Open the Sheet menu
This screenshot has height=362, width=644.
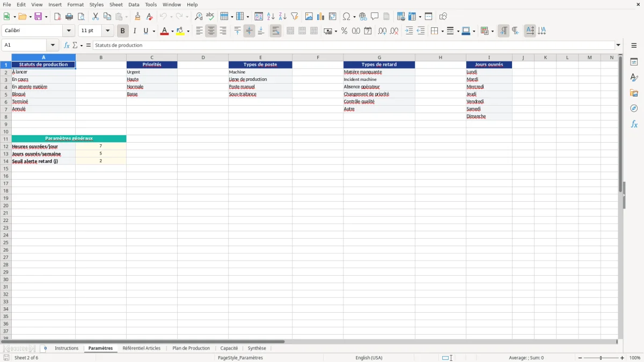[116, 4]
